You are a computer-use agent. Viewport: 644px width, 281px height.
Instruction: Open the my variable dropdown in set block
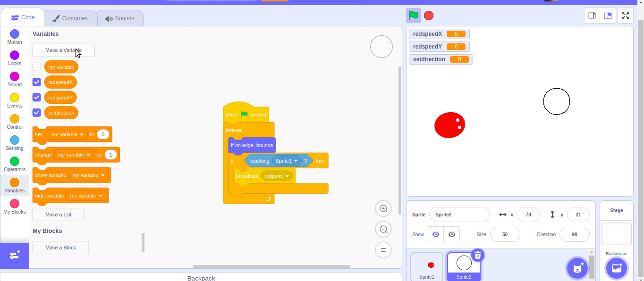point(67,134)
